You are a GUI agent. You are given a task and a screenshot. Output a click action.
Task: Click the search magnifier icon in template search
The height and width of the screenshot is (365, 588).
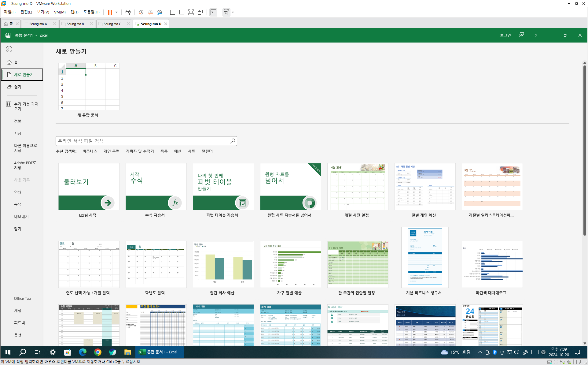tap(233, 141)
